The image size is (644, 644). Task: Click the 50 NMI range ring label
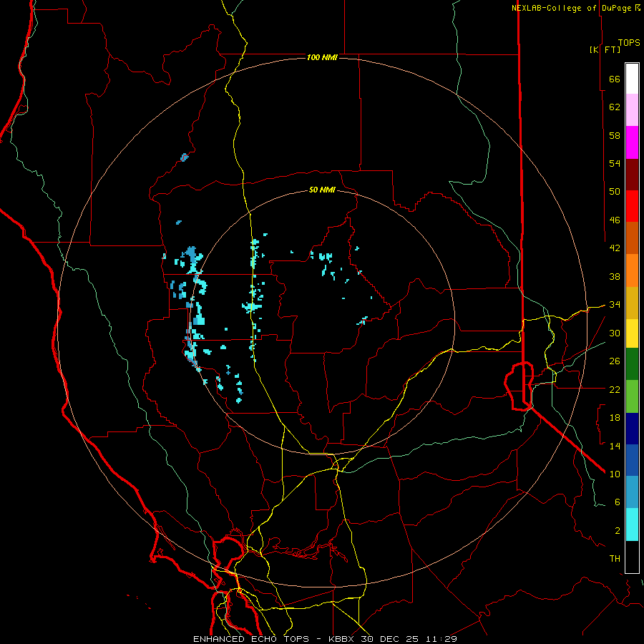(x=322, y=190)
